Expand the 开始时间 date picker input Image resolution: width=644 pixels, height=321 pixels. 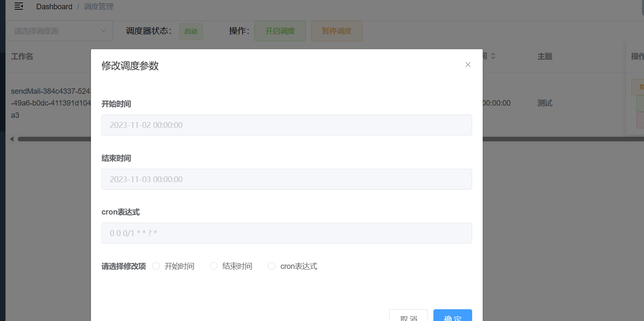[286, 125]
